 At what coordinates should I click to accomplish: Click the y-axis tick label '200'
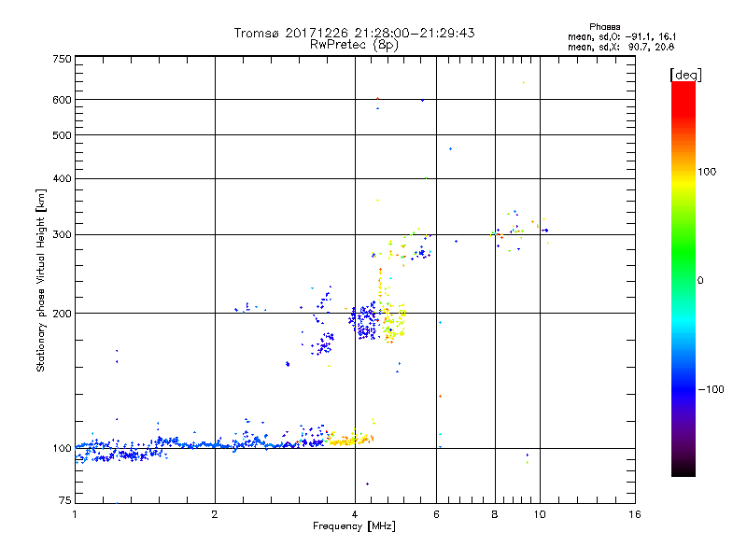point(62,314)
